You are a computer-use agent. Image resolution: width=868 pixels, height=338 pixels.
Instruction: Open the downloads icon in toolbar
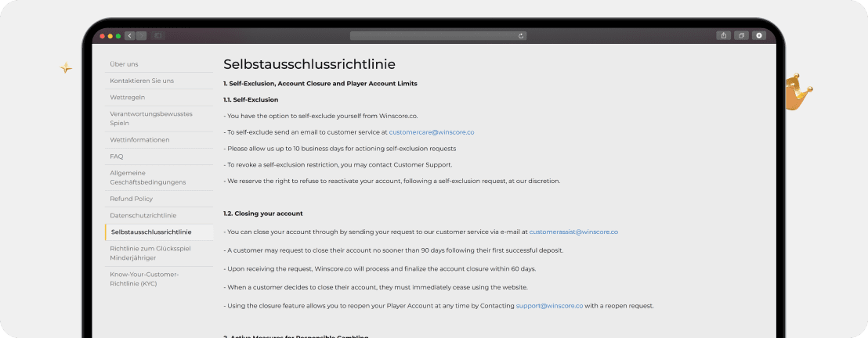tap(758, 36)
